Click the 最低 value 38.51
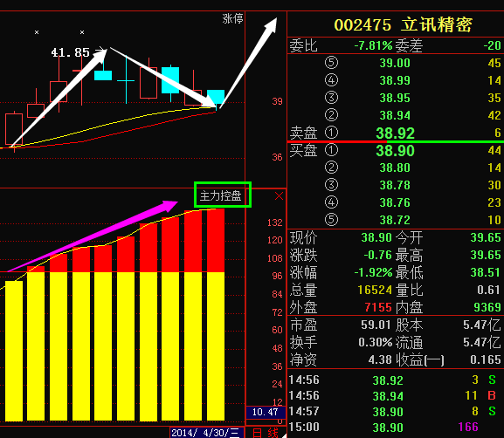 click(486, 272)
